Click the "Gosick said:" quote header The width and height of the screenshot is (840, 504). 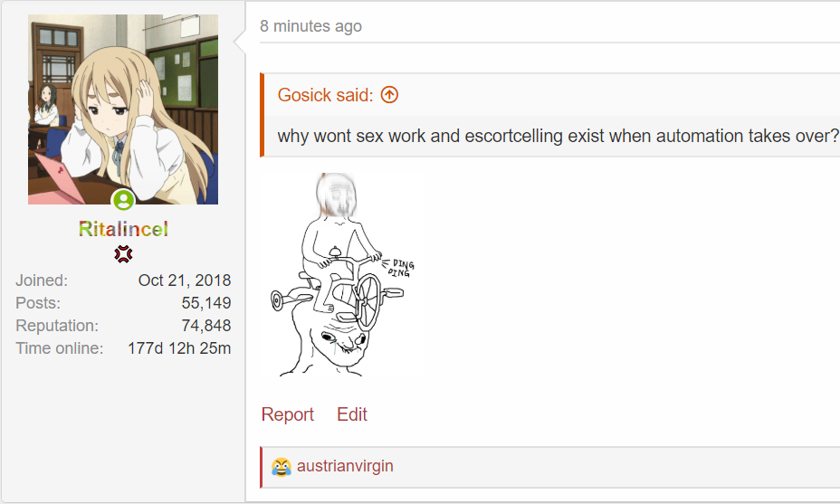tap(325, 95)
